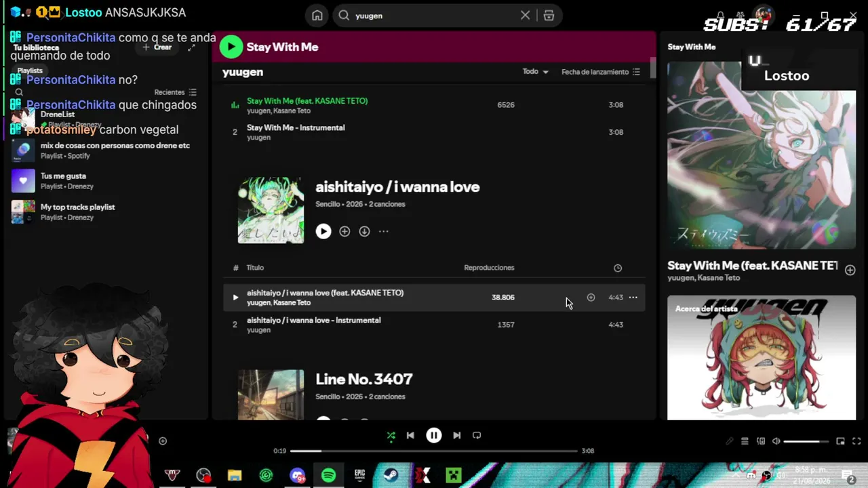Play Stay With Me from sticky header
This screenshot has width=868, height=488.
point(231,47)
